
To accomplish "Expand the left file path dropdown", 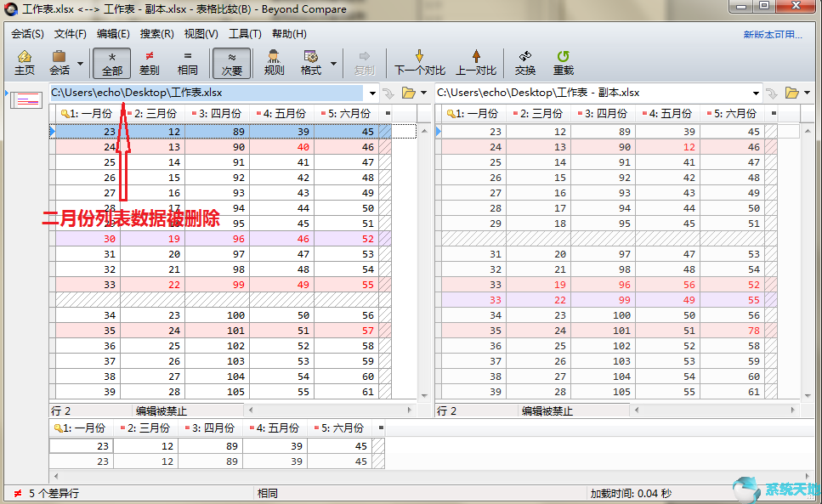I will [x=372, y=93].
